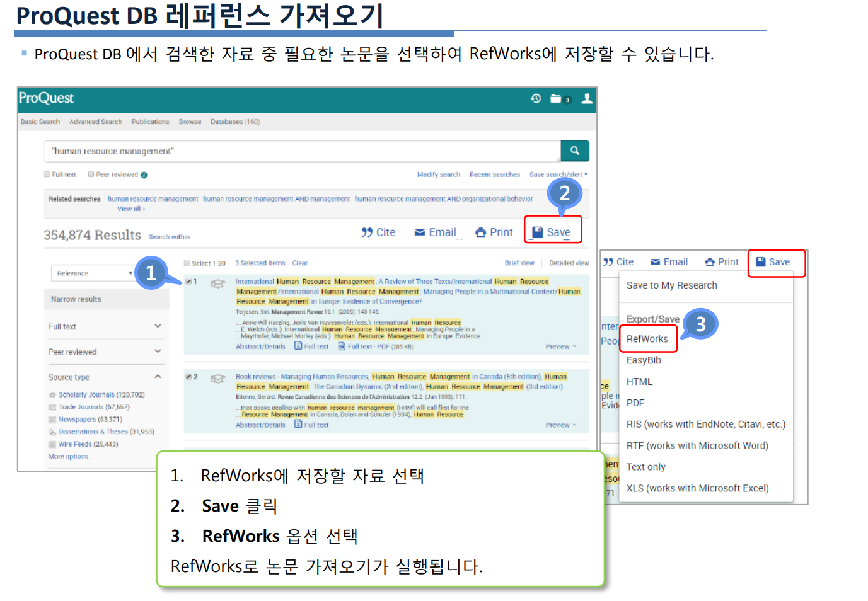
Task: Open Abstract/Details of result 1
Action: point(260,346)
